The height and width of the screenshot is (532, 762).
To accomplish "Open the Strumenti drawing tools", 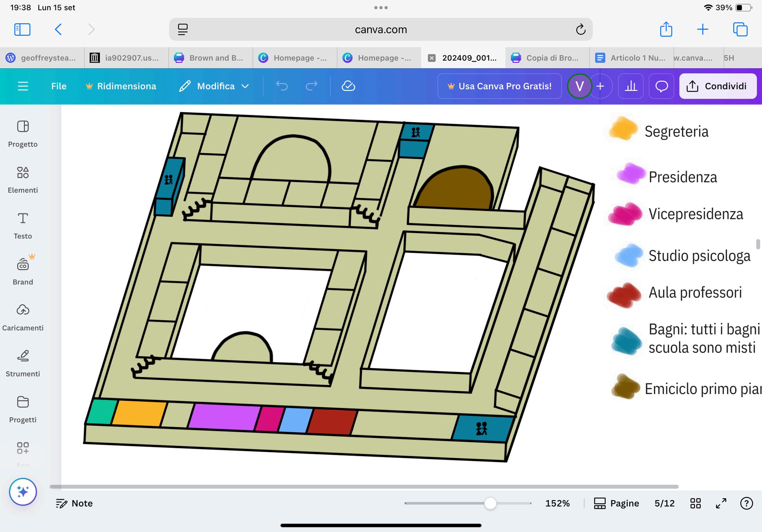I will tap(23, 363).
